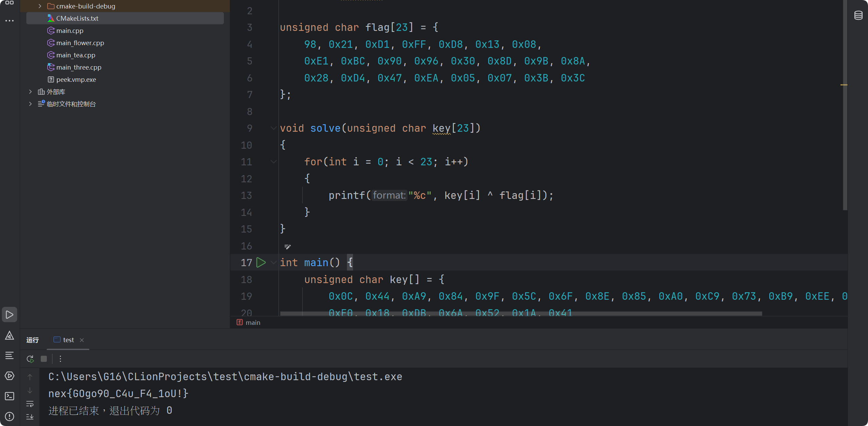Viewport: 868px width, 426px height.
Task: Open the CMake tool window icon
Action: pos(10,335)
